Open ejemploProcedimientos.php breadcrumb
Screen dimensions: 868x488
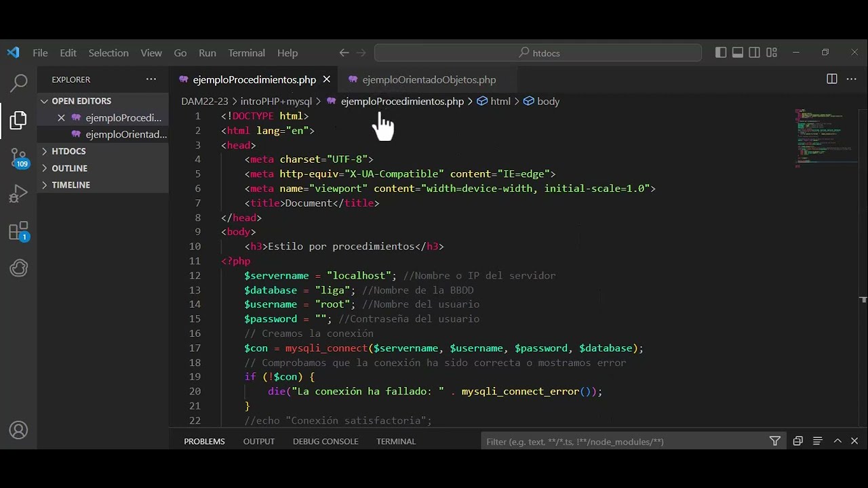(402, 101)
